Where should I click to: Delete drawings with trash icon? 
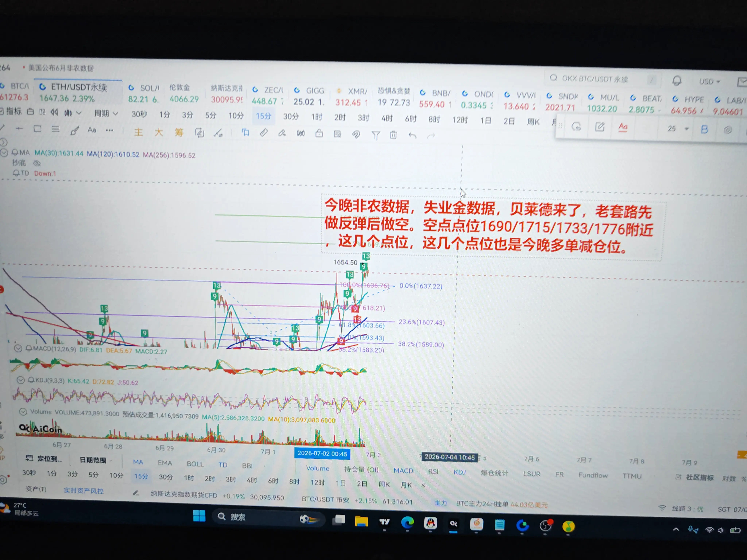[393, 135]
